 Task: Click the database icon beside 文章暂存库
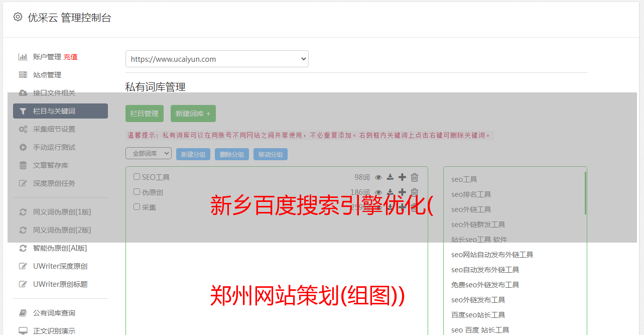point(23,165)
